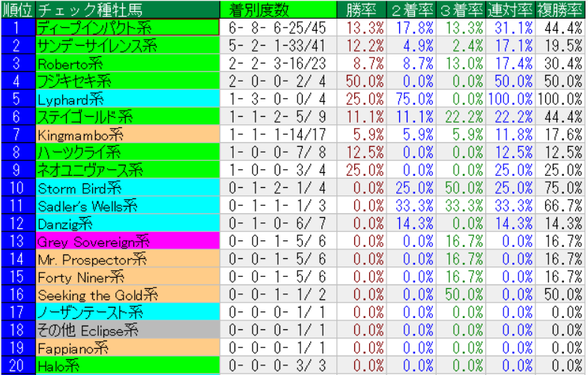588x375 pixels.
Task: Select the 順位 header cell
Action: click(16, 10)
